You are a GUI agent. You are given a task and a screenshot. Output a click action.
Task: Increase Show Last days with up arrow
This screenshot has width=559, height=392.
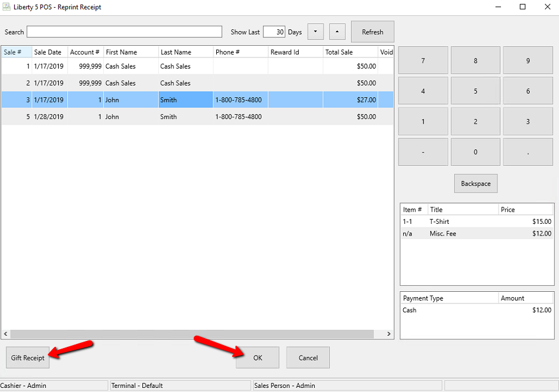coord(338,32)
